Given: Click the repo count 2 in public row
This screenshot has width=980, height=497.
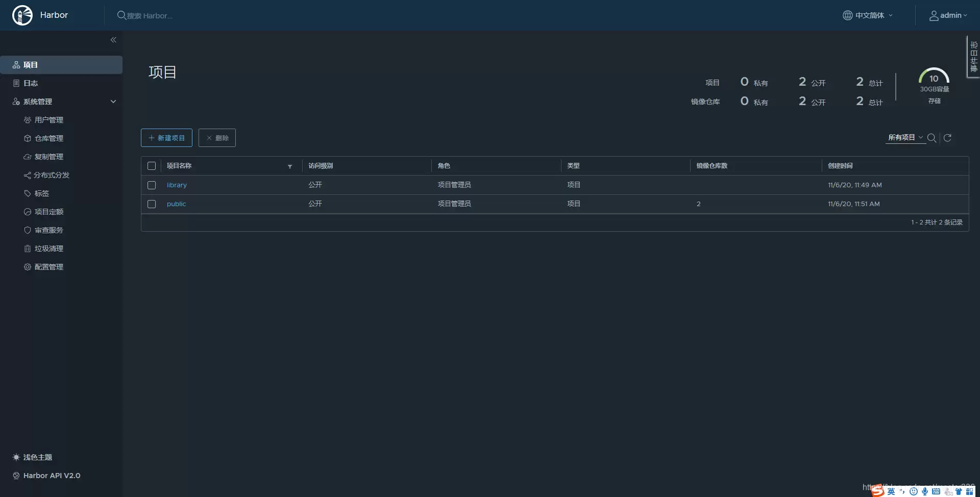Looking at the screenshot, I should pos(698,204).
